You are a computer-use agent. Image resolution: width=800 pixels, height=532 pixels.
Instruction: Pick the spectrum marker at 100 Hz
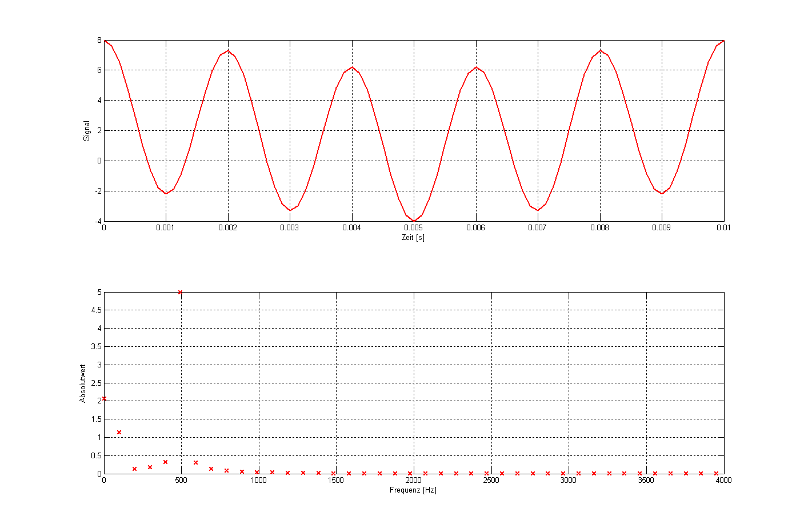tap(119, 433)
